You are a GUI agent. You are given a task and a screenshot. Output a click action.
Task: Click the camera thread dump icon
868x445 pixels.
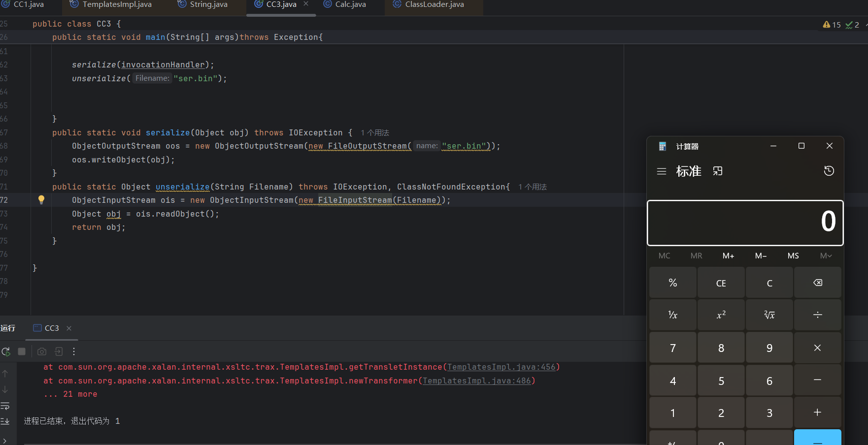tap(42, 351)
